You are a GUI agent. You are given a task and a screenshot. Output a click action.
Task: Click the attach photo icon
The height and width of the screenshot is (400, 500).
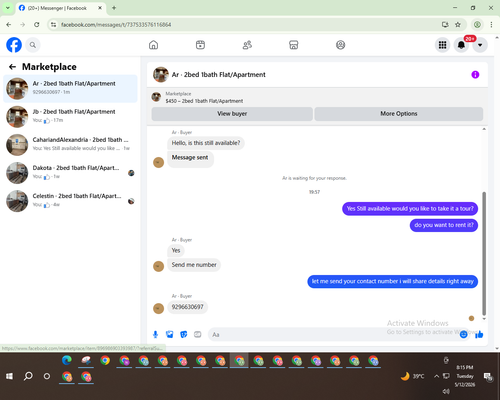coord(170,334)
